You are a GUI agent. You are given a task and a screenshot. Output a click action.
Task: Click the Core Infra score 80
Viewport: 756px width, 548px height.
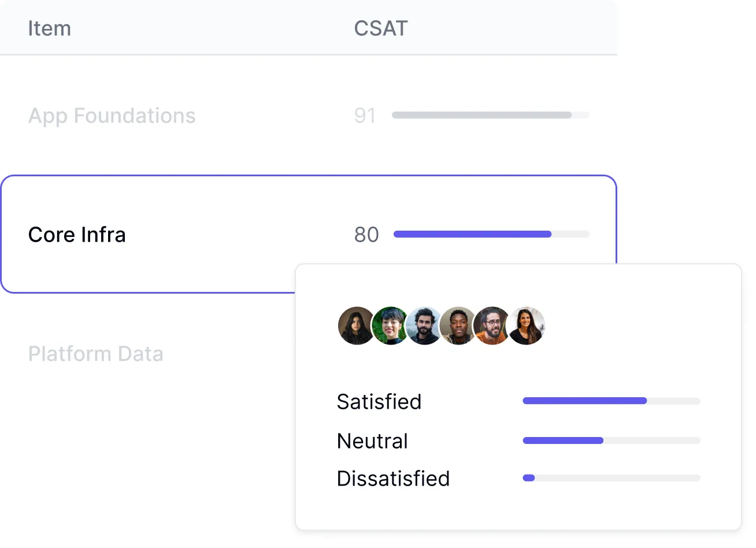point(366,235)
